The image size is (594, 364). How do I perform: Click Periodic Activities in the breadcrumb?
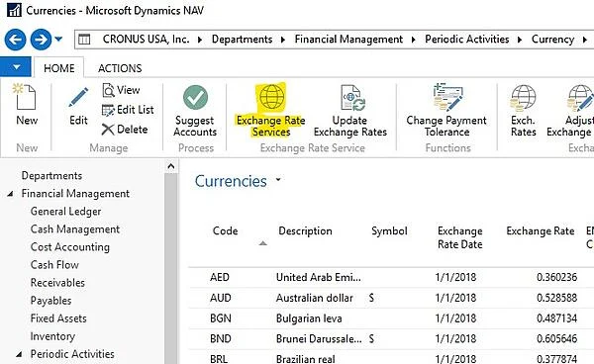466,40
